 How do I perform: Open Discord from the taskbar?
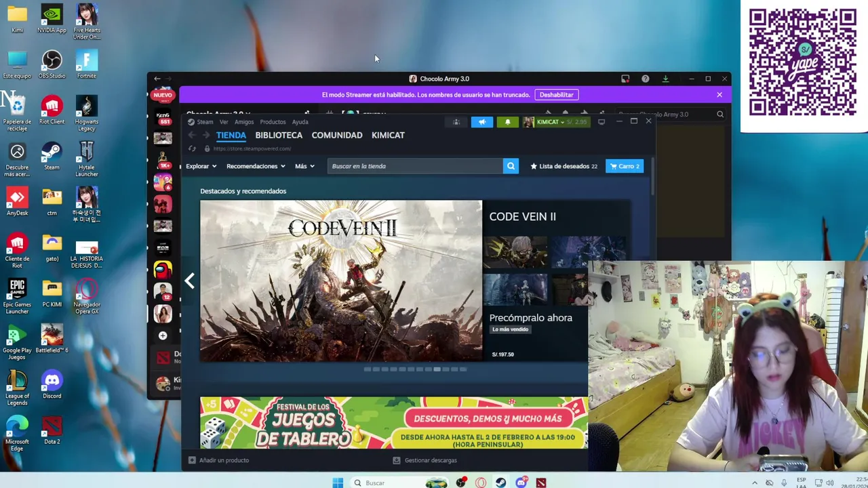pyautogui.click(x=521, y=483)
